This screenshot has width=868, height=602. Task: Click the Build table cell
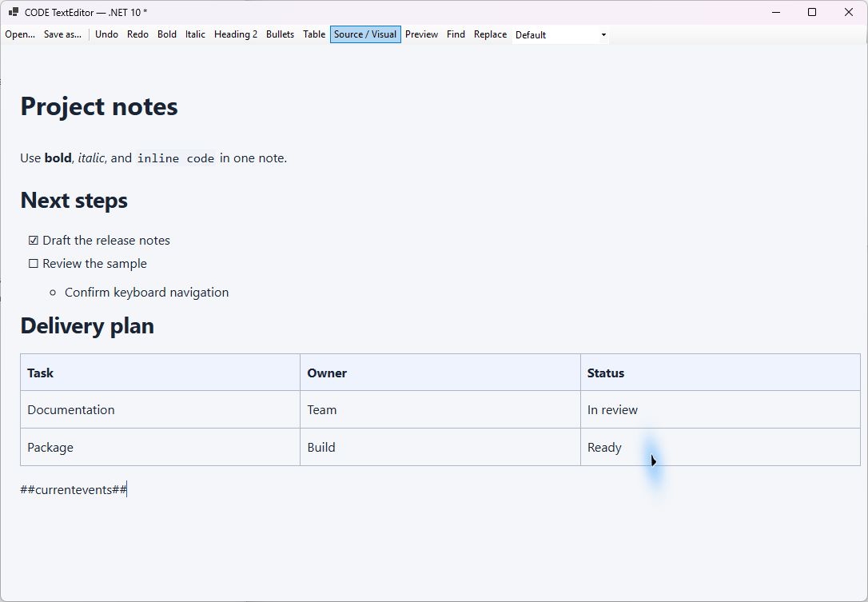click(x=440, y=447)
